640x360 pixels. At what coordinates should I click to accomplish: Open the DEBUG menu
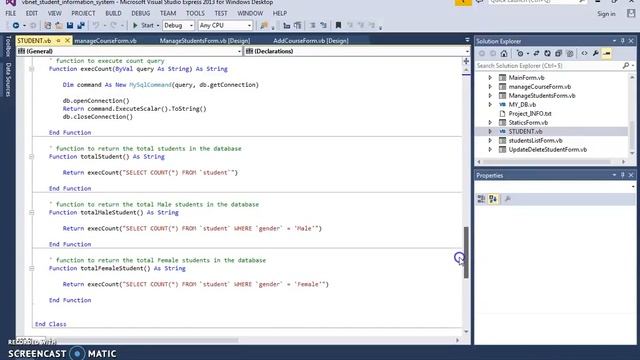point(141,13)
